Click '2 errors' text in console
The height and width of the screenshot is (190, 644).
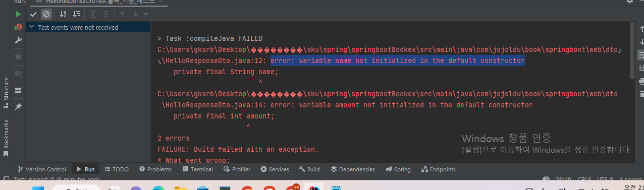click(x=174, y=138)
